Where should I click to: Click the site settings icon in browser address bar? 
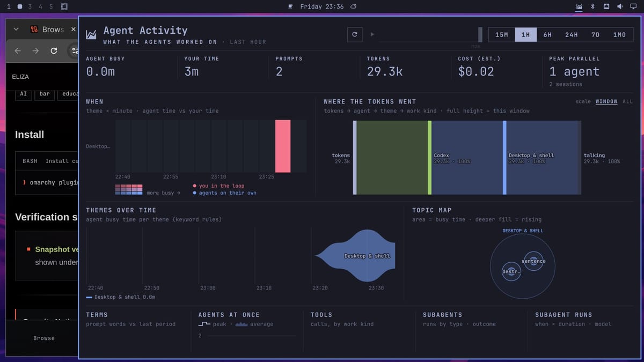pyautogui.click(x=74, y=50)
